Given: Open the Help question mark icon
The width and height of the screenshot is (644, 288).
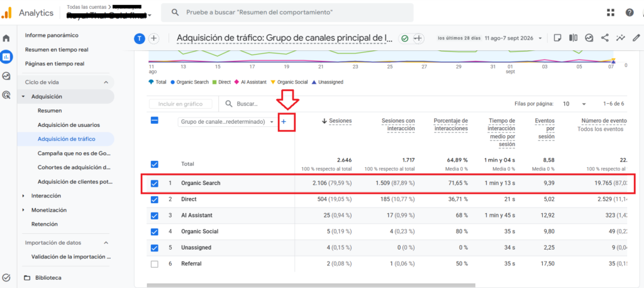Looking at the screenshot, I should [630, 13].
